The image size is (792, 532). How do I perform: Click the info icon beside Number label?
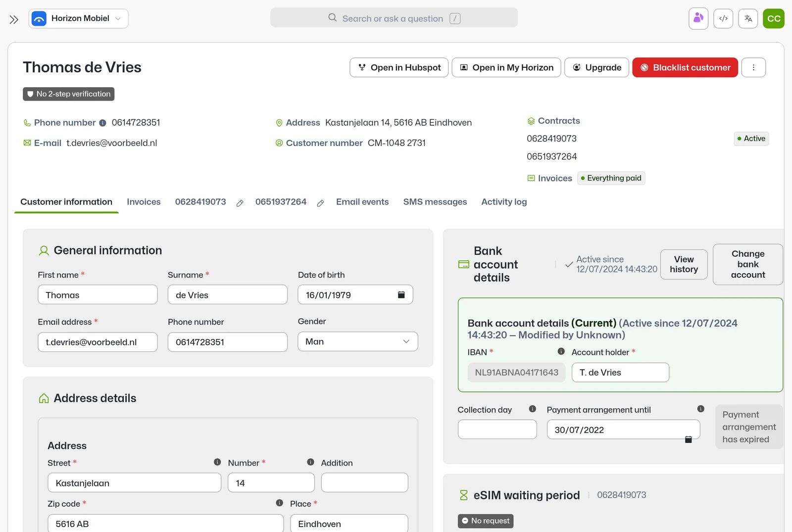(310, 462)
